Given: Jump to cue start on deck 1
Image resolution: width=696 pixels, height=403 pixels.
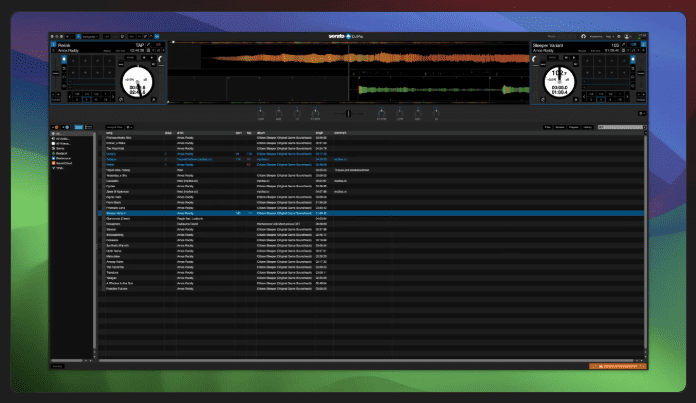Looking at the screenshot, I should point(144,58).
